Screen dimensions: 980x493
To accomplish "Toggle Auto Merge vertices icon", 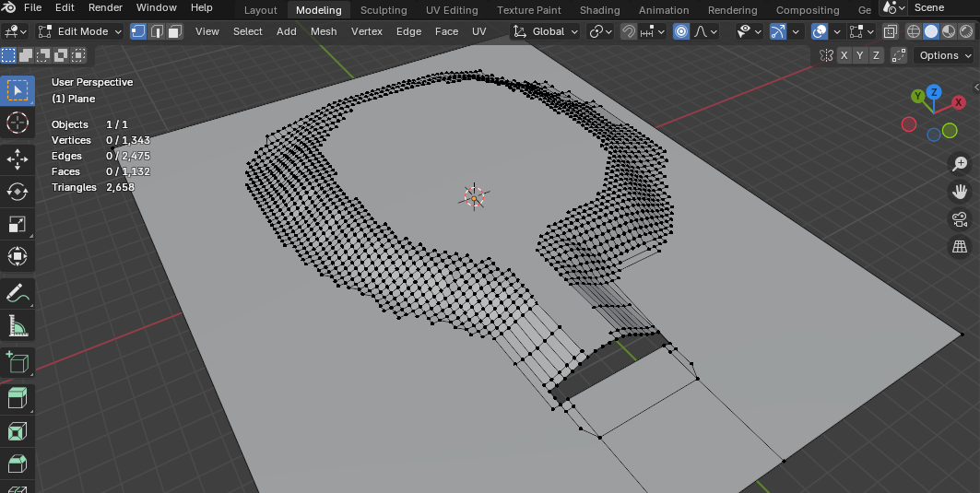I will (x=899, y=55).
